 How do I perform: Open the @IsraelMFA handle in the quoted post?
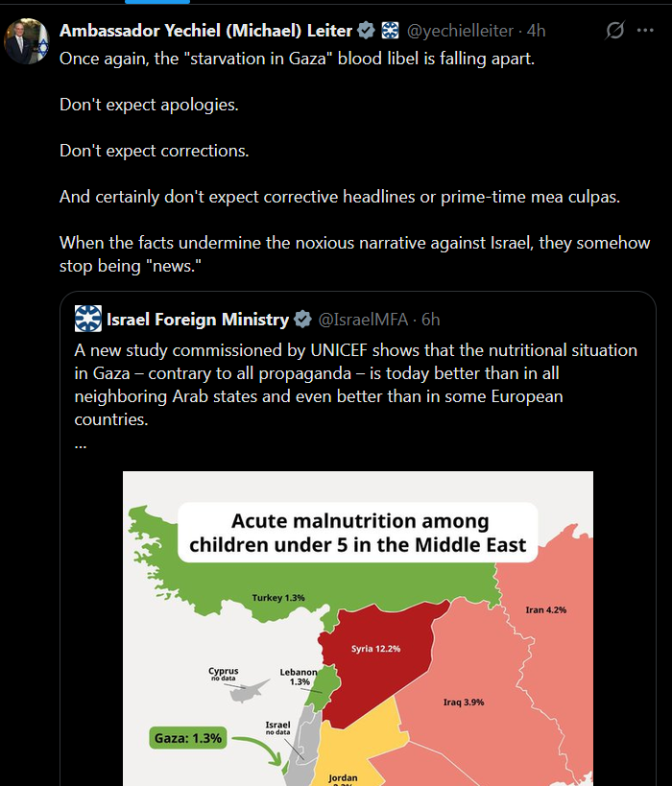pyautogui.click(x=363, y=320)
